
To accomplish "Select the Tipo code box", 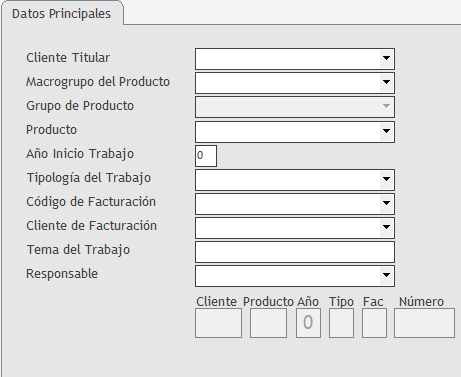I will click(x=341, y=323).
